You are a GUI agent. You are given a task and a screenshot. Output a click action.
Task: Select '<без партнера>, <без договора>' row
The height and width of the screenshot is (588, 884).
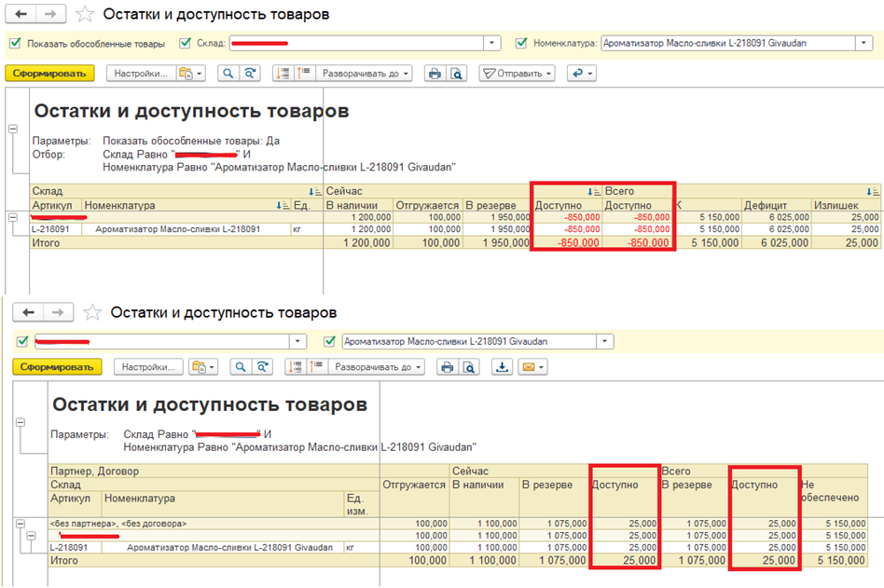(x=214, y=523)
